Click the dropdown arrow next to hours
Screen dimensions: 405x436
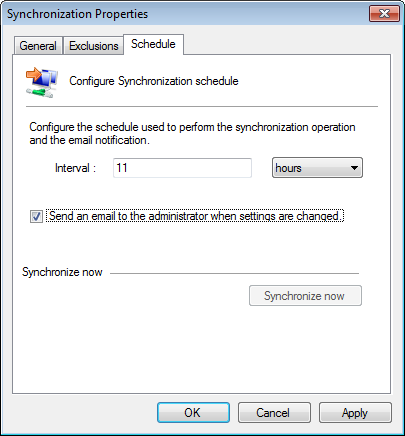tap(354, 168)
